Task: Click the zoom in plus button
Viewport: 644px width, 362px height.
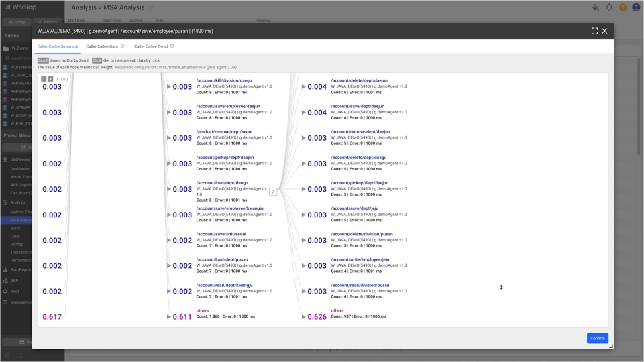Action: coord(50,79)
